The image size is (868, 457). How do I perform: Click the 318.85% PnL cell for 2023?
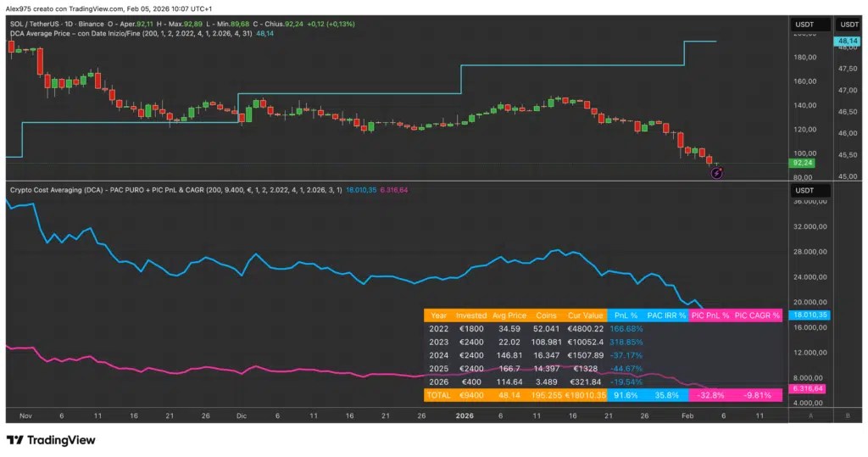626,342
